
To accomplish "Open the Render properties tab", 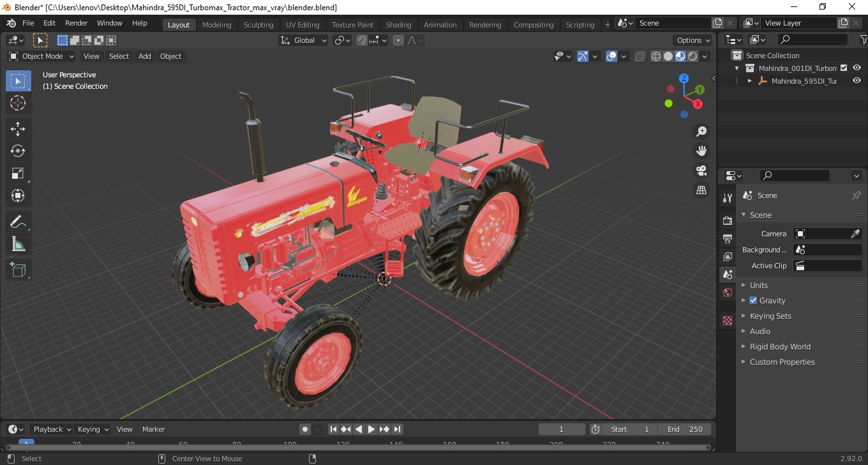I will click(x=728, y=220).
